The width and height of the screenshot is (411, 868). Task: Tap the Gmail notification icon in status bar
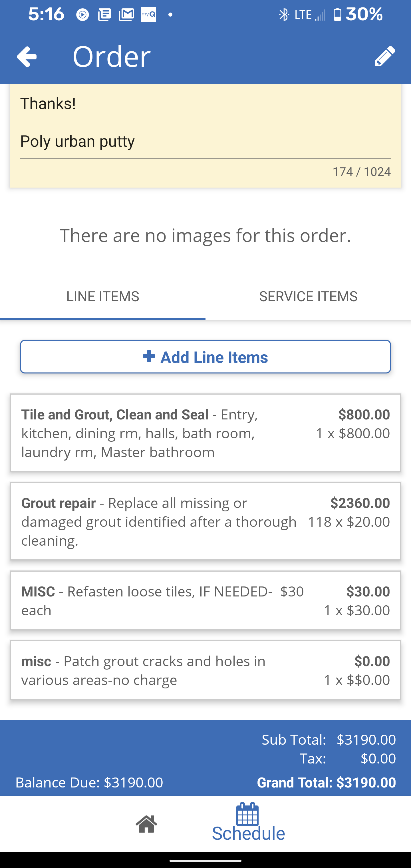click(126, 15)
